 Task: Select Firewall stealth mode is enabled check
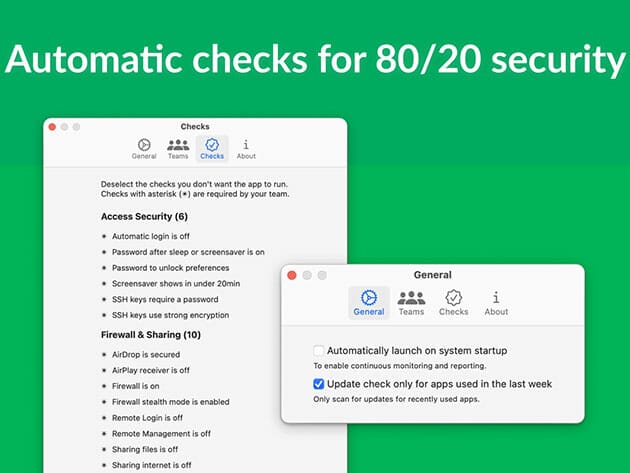(x=104, y=402)
